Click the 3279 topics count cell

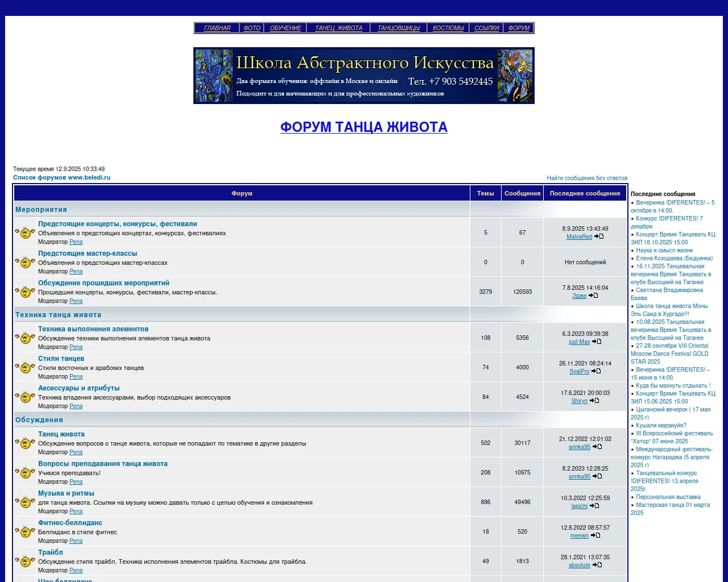[x=486, y=292]
